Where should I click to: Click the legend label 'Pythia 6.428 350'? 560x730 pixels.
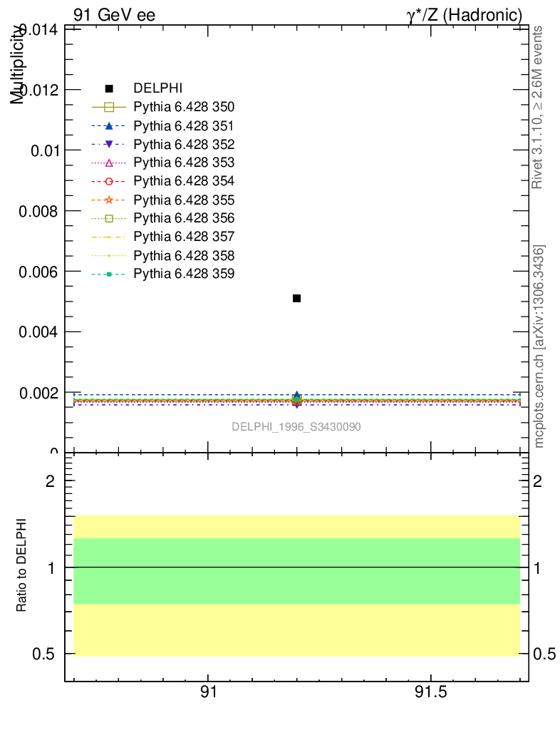point(184,107)
